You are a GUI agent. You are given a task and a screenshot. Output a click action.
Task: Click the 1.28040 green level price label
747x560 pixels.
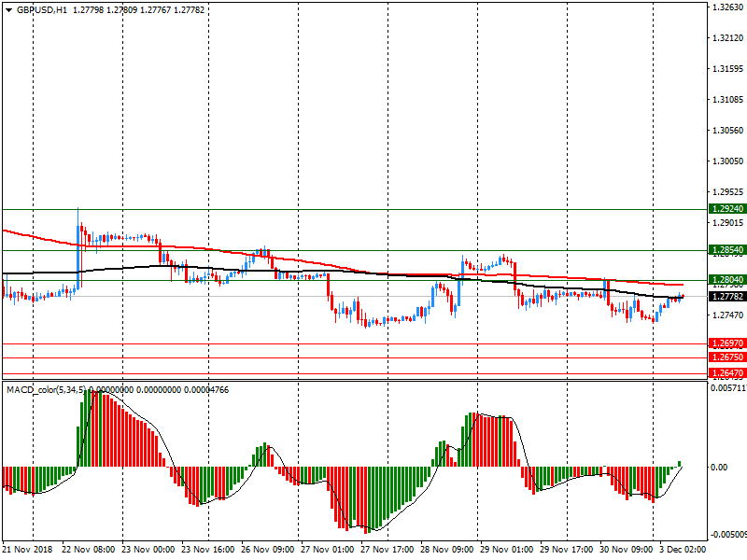pyautogui.click(x=726, y=280)
